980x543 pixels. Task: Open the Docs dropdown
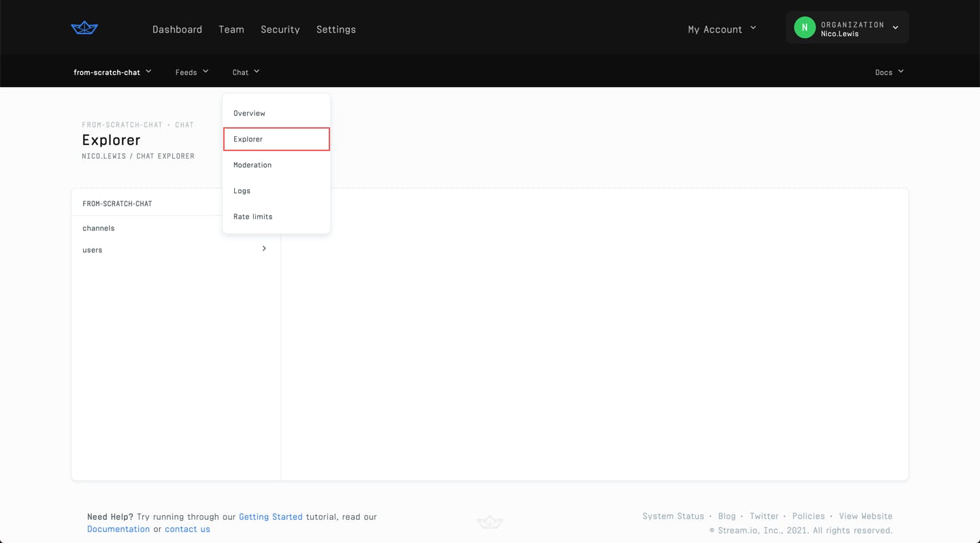[889, 72]
